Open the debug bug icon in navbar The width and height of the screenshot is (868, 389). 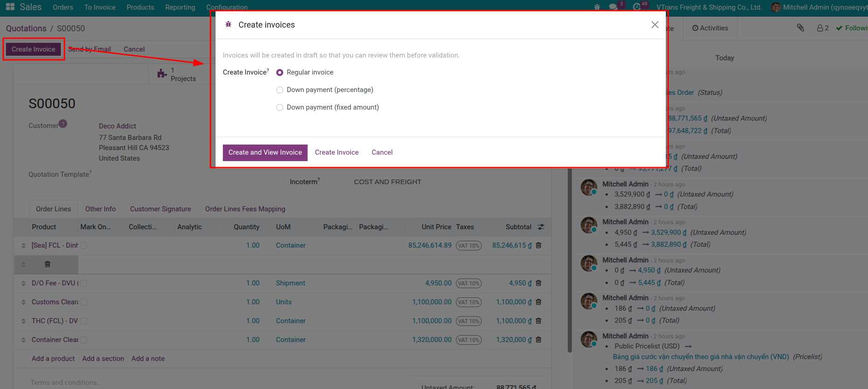point(597,7)
